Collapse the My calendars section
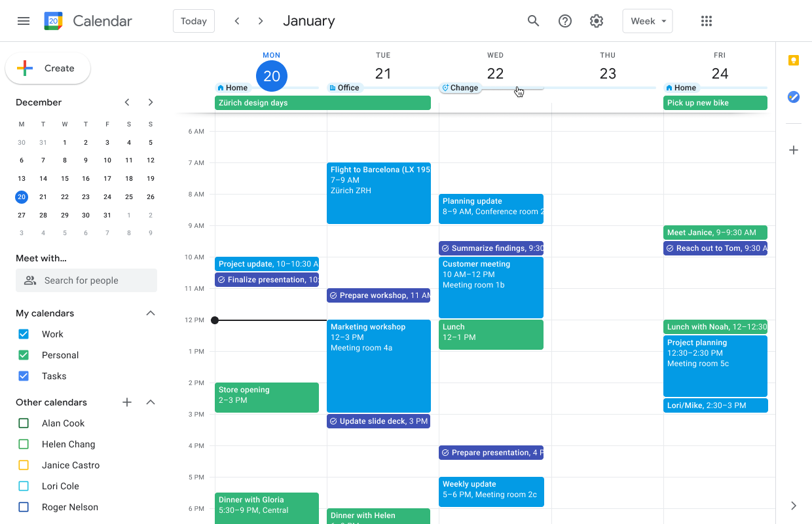The height and width of the screenshot is (524, 812). pos(151,313)
